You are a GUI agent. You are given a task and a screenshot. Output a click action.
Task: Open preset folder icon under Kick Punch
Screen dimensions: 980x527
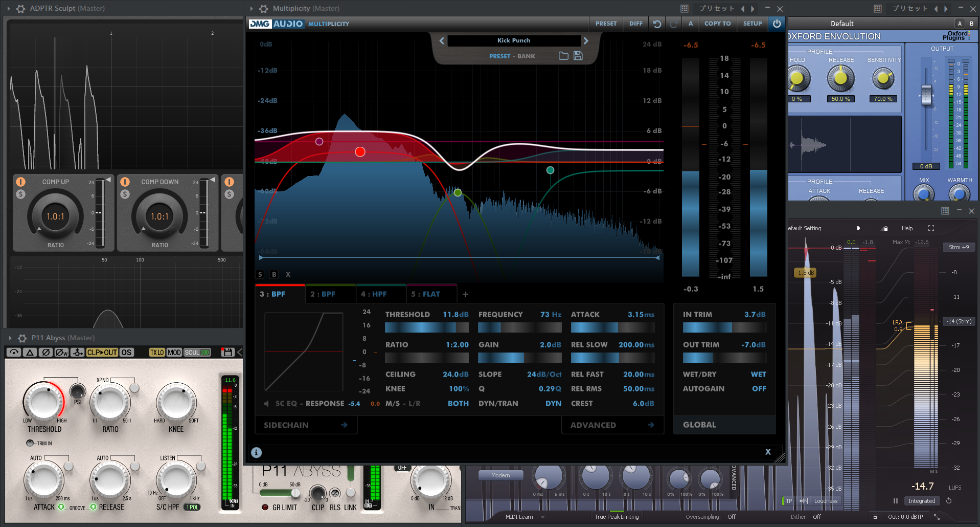click(x=563, y=56)
